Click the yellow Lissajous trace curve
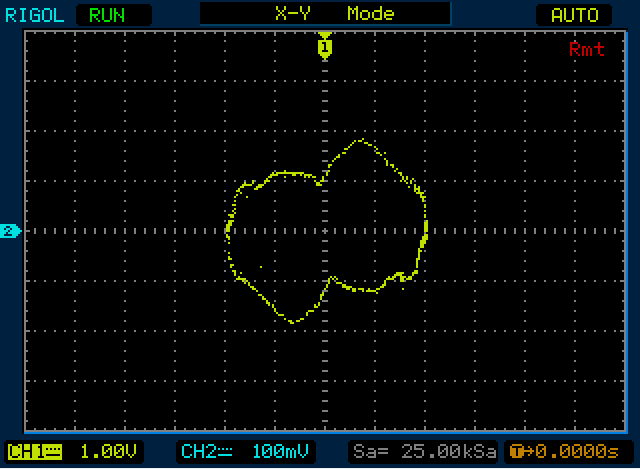Viewport: 640px width, 469px height. pos(327,231)
